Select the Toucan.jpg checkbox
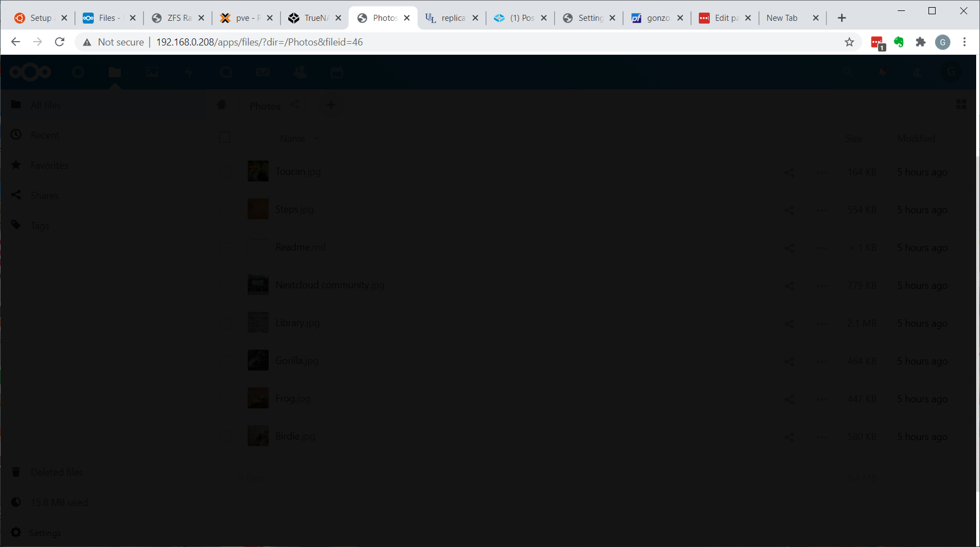The image size is (980, 547). [x=225, y=172]
